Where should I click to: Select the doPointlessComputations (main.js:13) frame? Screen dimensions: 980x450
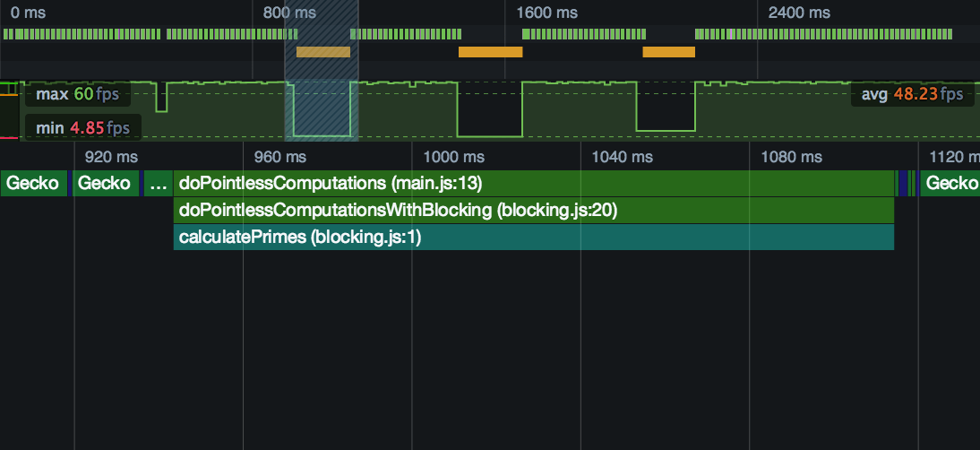pyautogui.click(x=533, y=184)
